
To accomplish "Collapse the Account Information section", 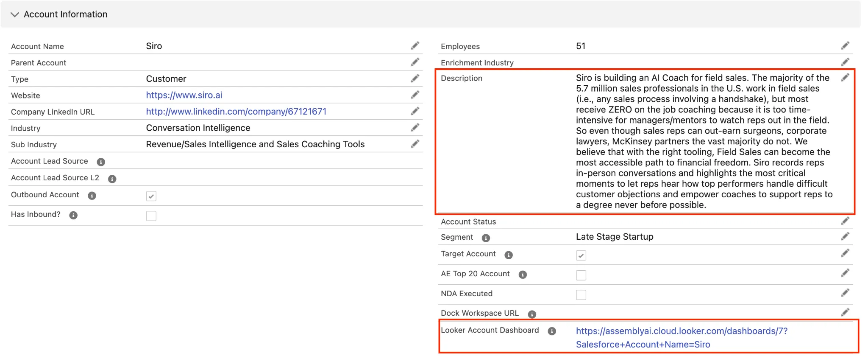I will (15, 14).
